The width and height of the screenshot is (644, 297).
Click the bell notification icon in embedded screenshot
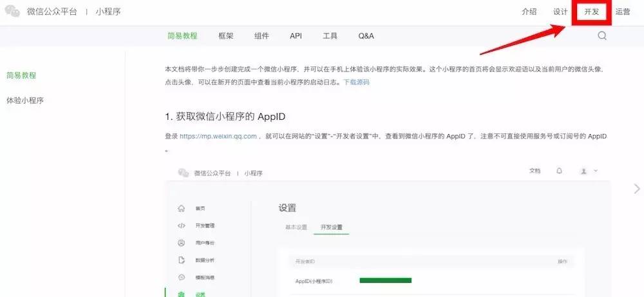coord(559,171)
